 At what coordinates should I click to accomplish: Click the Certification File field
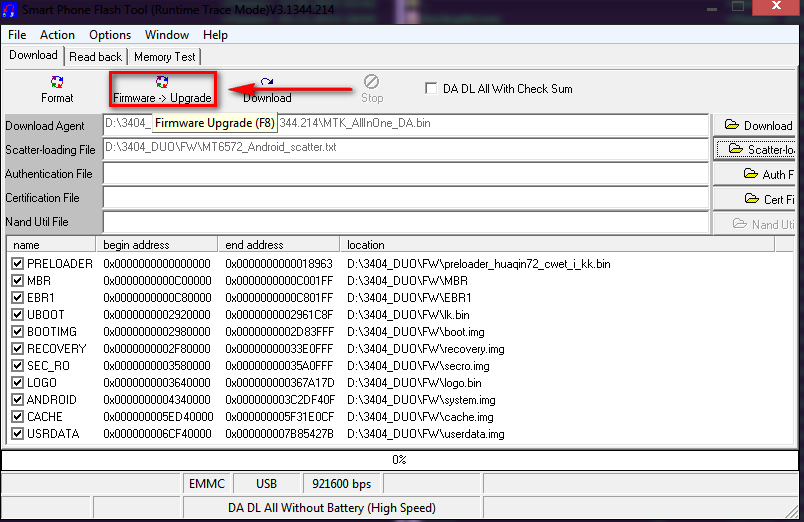406,198
